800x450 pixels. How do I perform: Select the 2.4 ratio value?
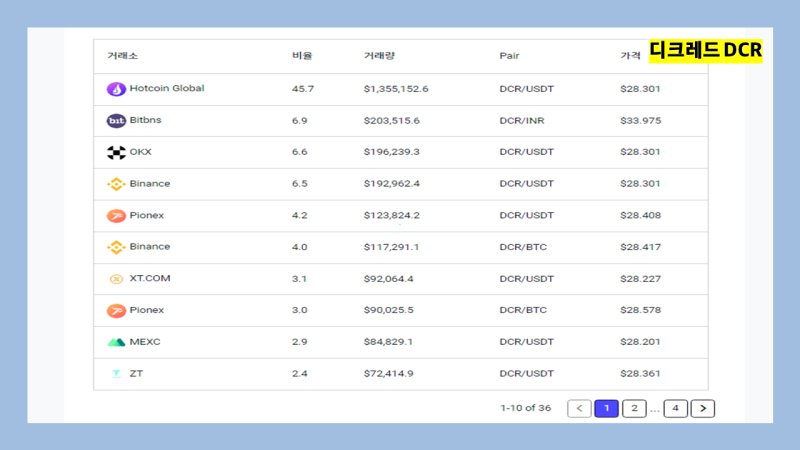[x=299, y=373]
